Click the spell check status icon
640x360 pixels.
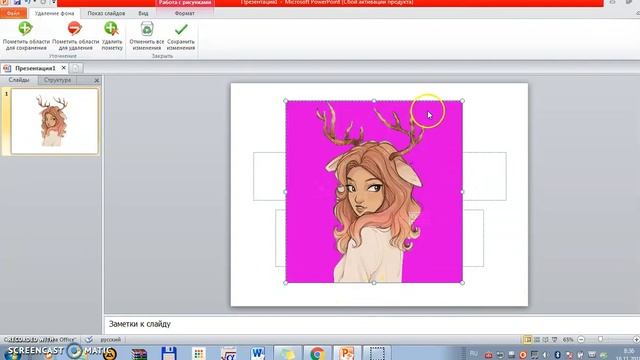tap(89, 339)
